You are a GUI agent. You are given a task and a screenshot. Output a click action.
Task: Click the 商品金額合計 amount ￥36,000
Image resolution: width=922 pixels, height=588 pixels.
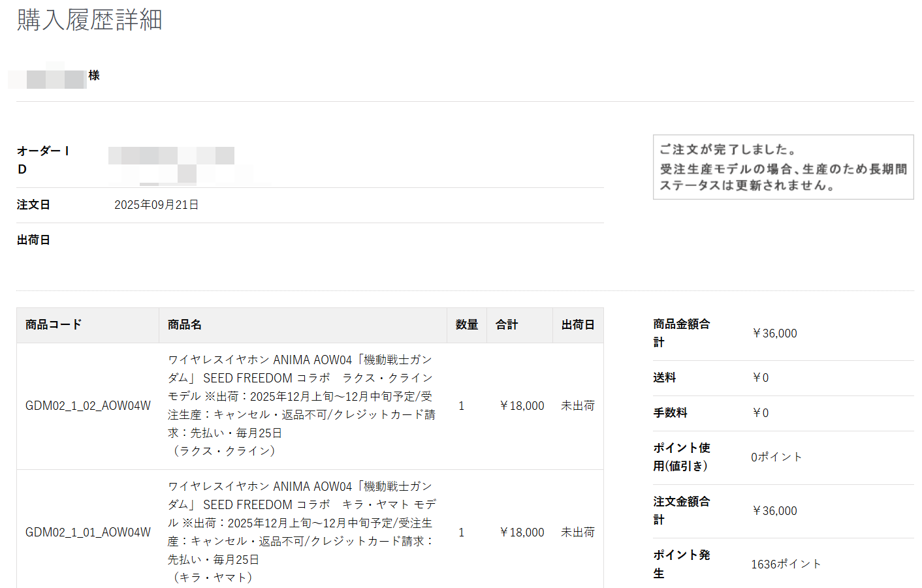(774, 333)
